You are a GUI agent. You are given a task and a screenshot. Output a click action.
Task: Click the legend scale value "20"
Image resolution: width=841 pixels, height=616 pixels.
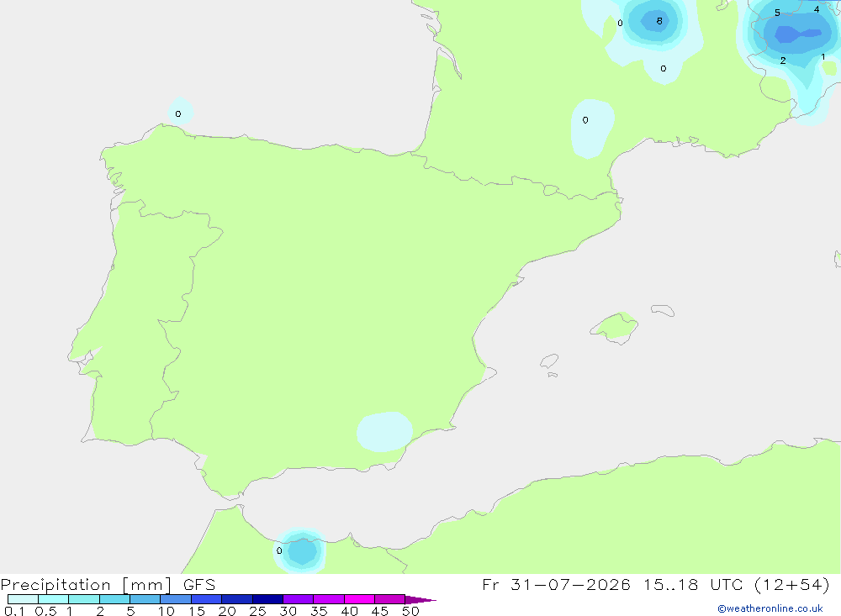click(227, 611)
